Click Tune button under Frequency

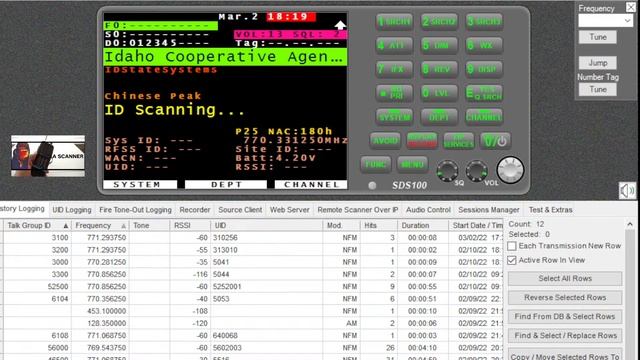click(598, 37)
